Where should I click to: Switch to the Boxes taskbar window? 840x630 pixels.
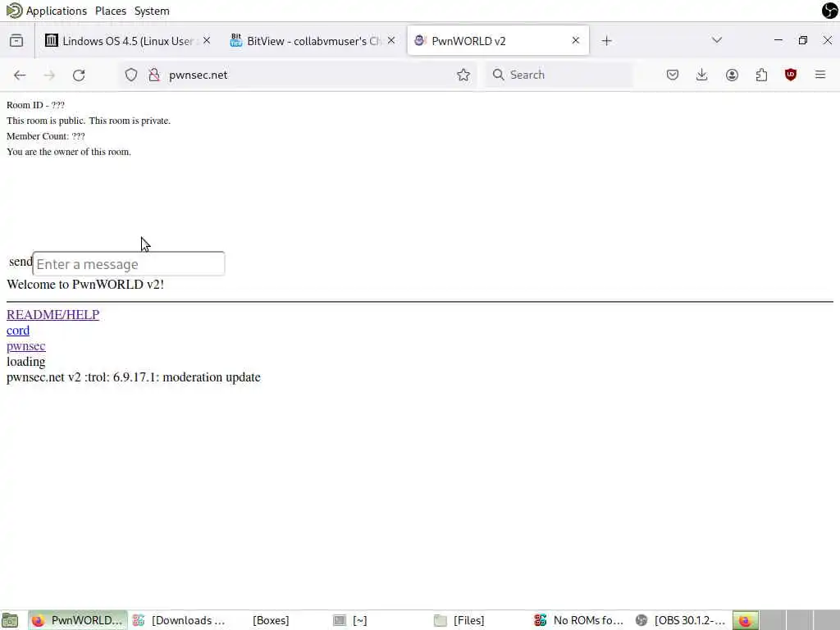coord(271,620)
